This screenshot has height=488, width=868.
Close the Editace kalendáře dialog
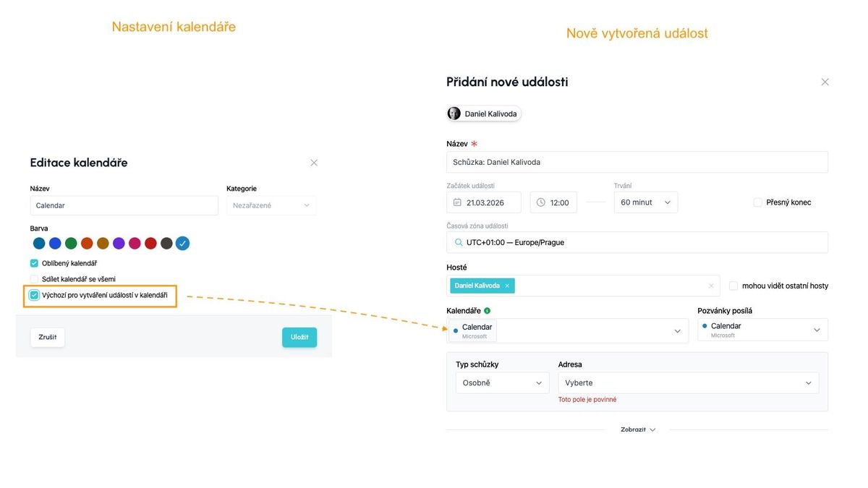(x=314, y=163)
